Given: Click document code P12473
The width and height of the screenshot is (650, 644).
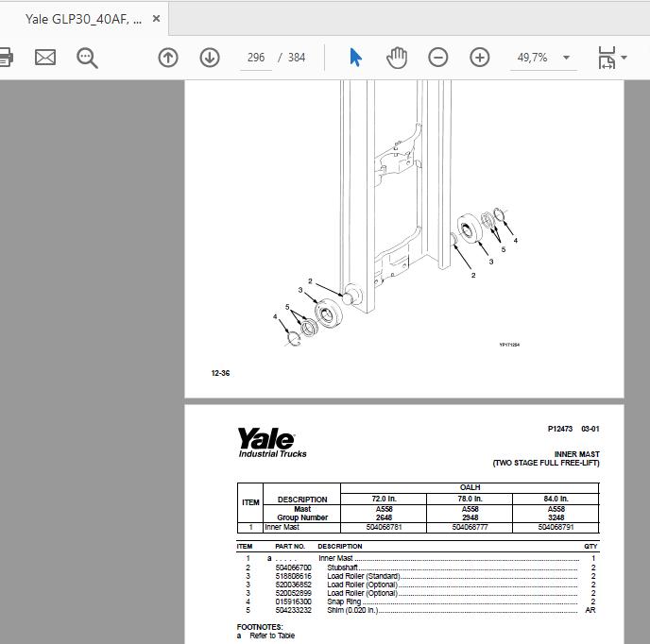Looking at the screenshot, I should click(560, 429).
